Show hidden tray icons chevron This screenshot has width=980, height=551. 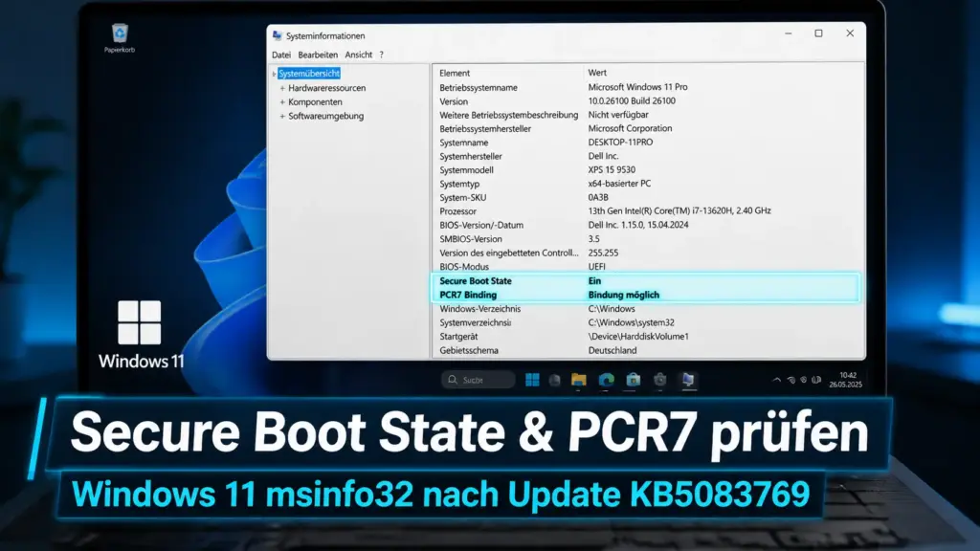click(776, 380)
